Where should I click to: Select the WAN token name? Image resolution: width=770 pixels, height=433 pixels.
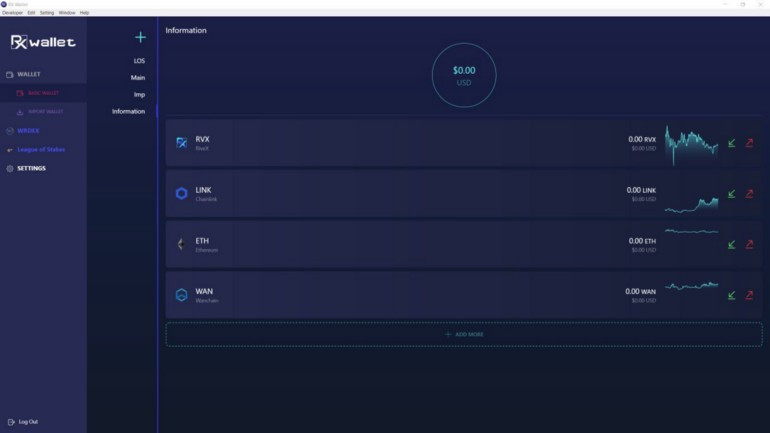click(x=204, y=292)
